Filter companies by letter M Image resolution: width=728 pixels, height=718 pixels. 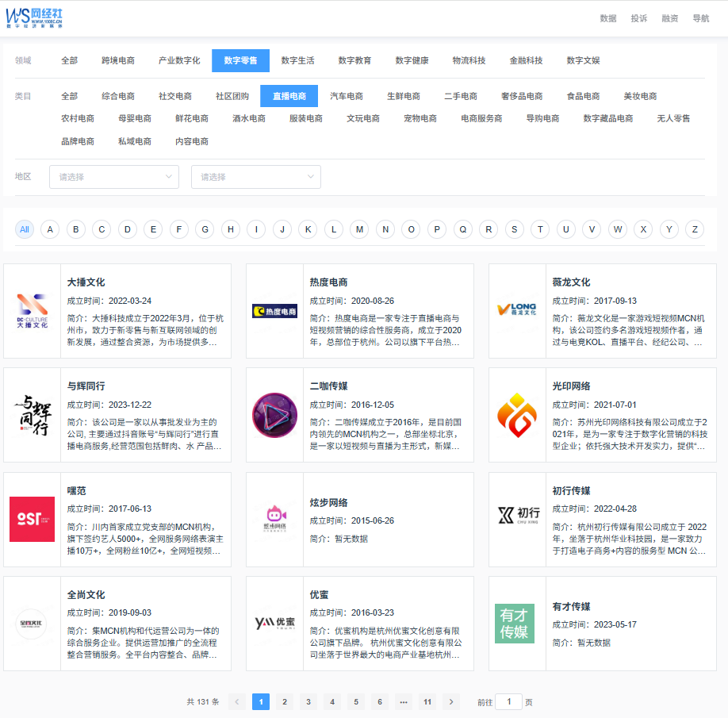[360, 229]
